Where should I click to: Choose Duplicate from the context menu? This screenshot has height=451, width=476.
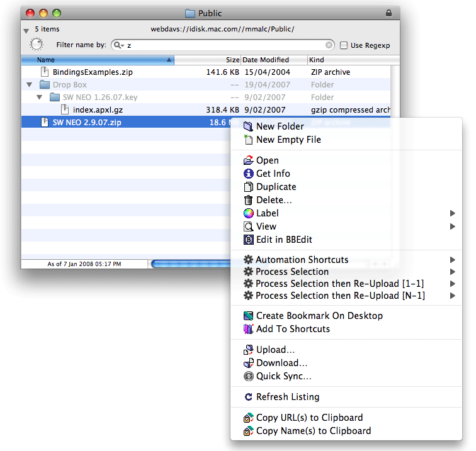276,187
